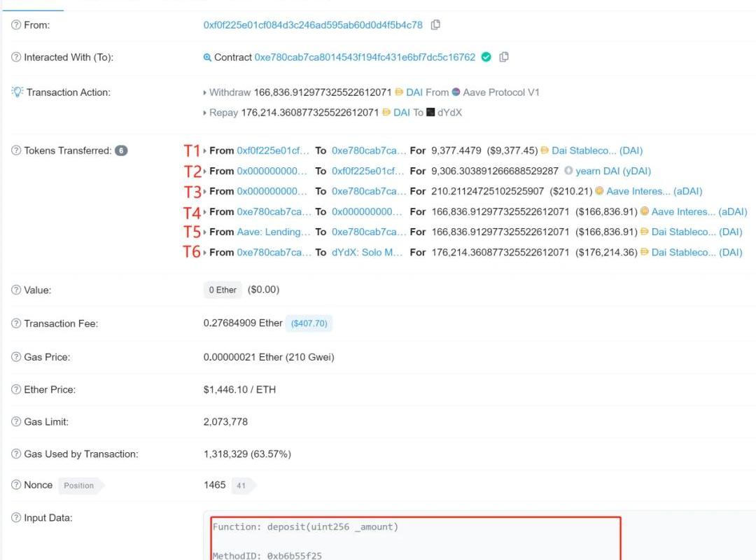
Task: Expand arrow of the yearn DAI transfer row
Action: pos(204,171)
